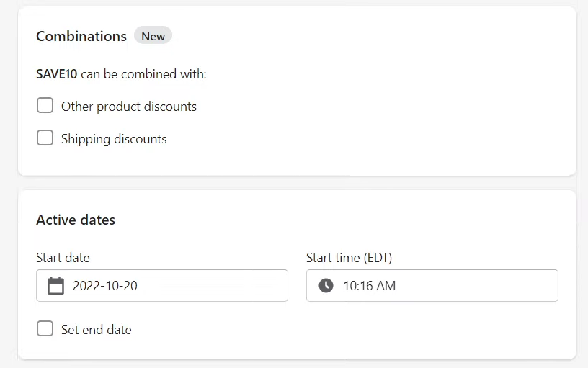588x368 pixels.
Task: Click the Start time (EDT) label
Action: click(349, 258)
